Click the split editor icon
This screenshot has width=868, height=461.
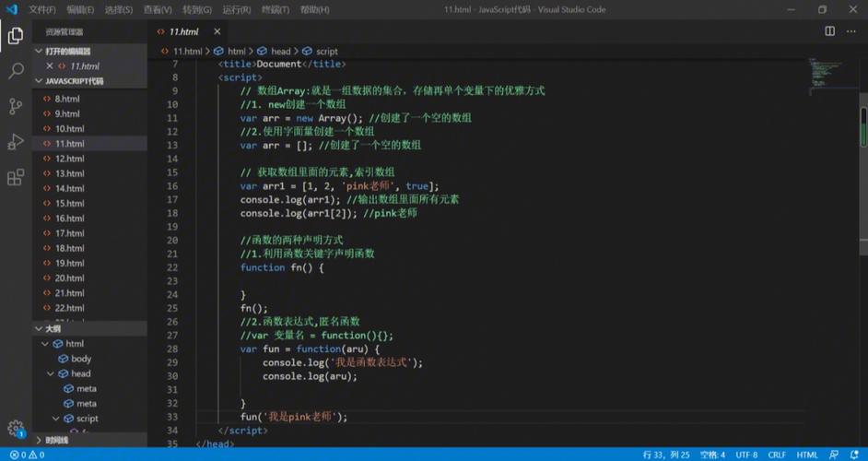[x=830, y=31]
